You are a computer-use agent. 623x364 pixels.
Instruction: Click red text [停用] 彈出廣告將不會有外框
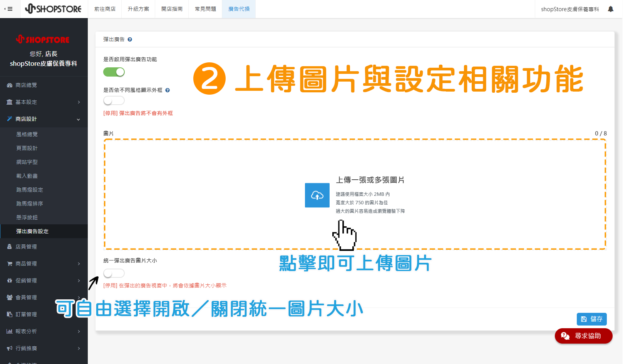[138, 113]
